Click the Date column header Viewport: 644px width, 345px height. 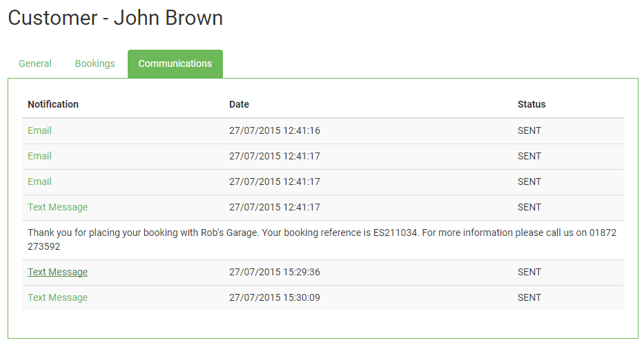pos(239,104)
